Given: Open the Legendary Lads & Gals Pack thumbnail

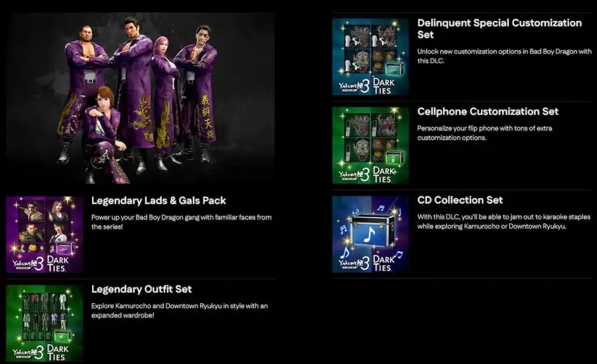Looking at the screenshot, I should click(x=44, y=234).
